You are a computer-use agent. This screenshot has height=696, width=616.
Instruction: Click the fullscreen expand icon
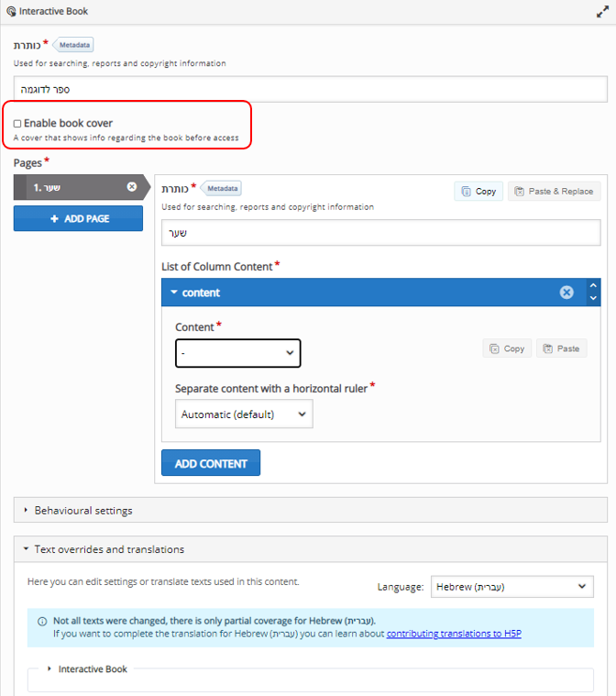(x=602, y=12)
